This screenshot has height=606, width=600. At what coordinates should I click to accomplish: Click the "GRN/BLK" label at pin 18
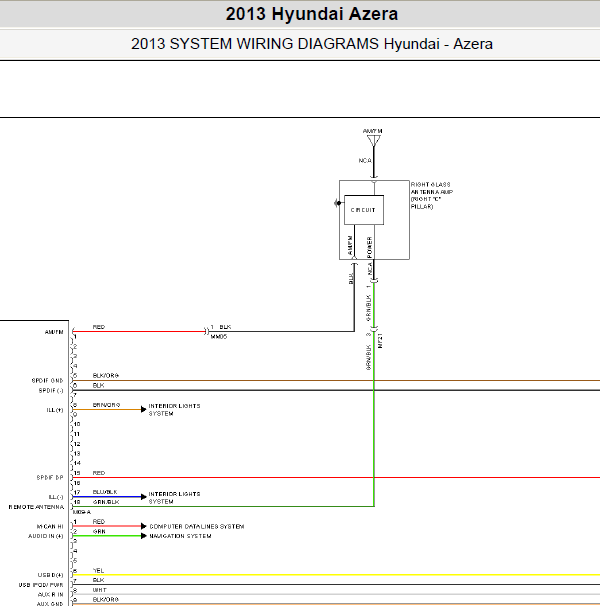click(x=106, y=502)
